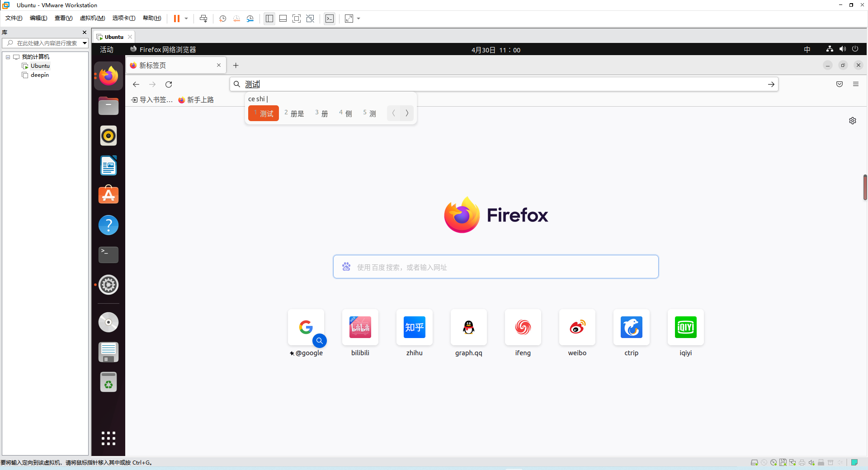This screenshot has height=470, width=868.
Task: Open the 文件(F) menu
Action: pyautogui.click(x=14, y=18)
